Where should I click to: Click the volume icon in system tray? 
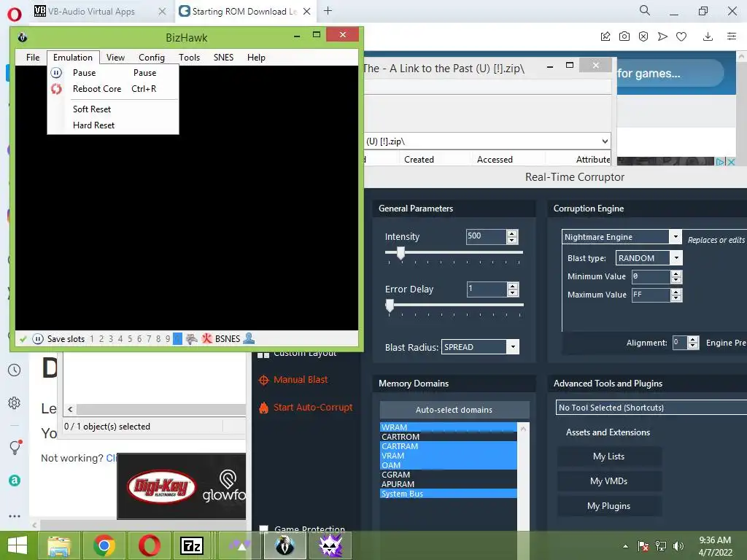click(x=678, y=546)
